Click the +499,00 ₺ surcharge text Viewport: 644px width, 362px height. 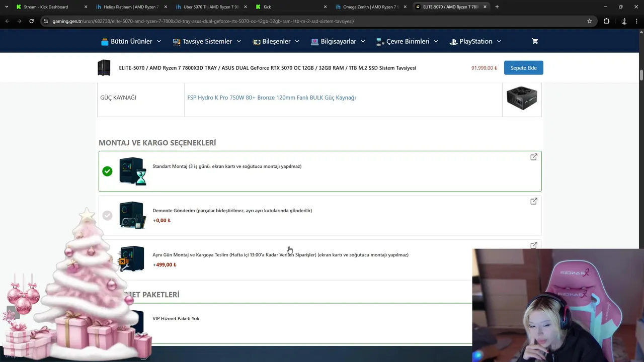point(165,264)
